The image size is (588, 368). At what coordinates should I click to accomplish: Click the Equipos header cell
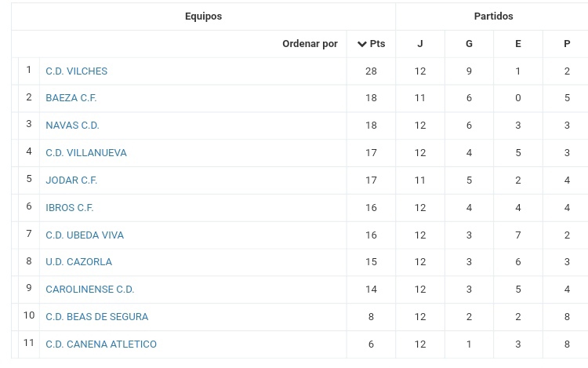(203, 16)
